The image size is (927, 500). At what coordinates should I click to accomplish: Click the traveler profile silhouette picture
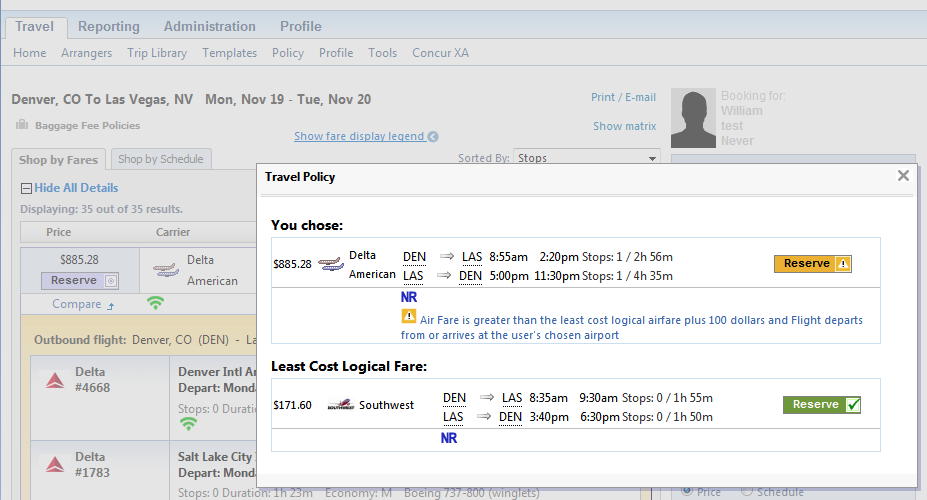pyautogui.click(x=693, y=118)
